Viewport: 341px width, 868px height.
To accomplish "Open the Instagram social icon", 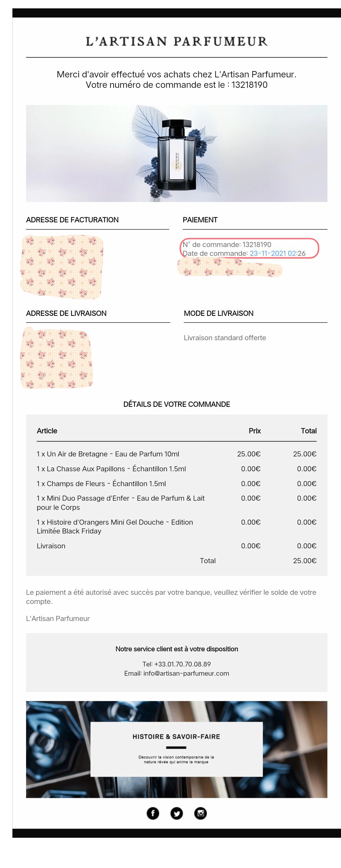I will [x=200, y=813].
